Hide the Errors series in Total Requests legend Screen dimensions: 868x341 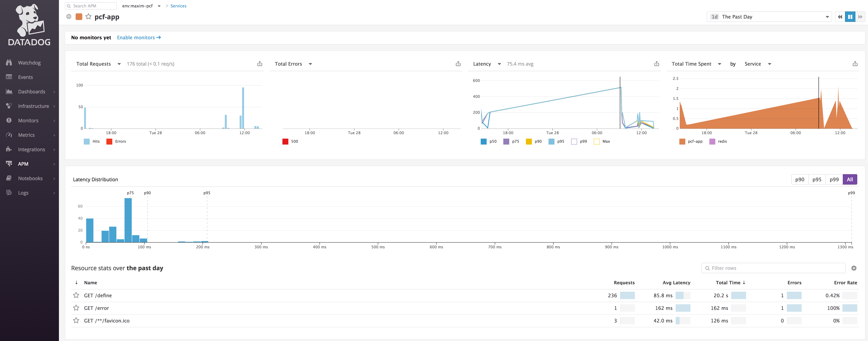tap(116, 141)
